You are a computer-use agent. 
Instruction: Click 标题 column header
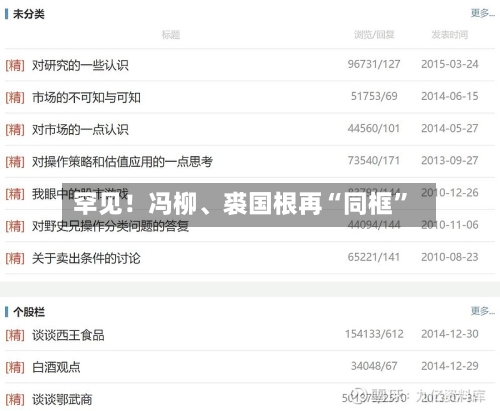click(171, 34)
